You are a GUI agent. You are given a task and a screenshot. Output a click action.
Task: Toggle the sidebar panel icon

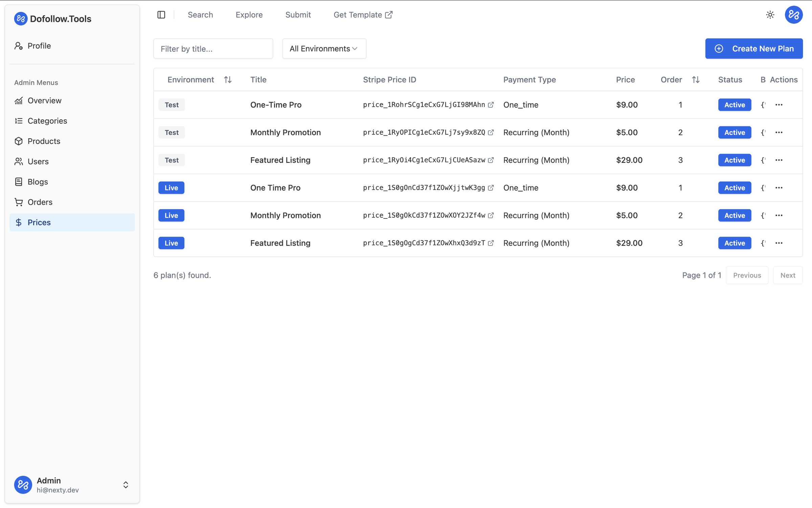tap(161, 15)
